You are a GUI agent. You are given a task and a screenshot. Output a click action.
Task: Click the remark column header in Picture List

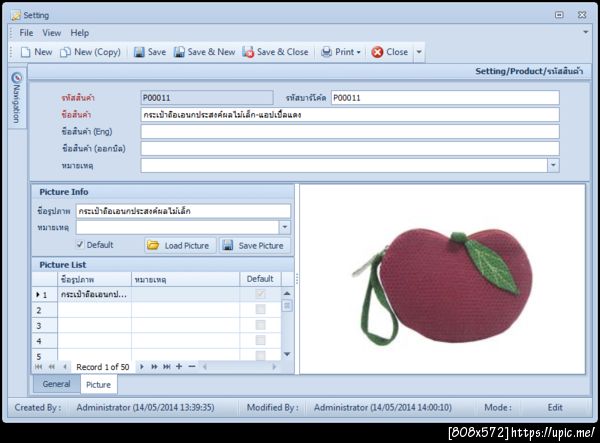tap(186, 279)
